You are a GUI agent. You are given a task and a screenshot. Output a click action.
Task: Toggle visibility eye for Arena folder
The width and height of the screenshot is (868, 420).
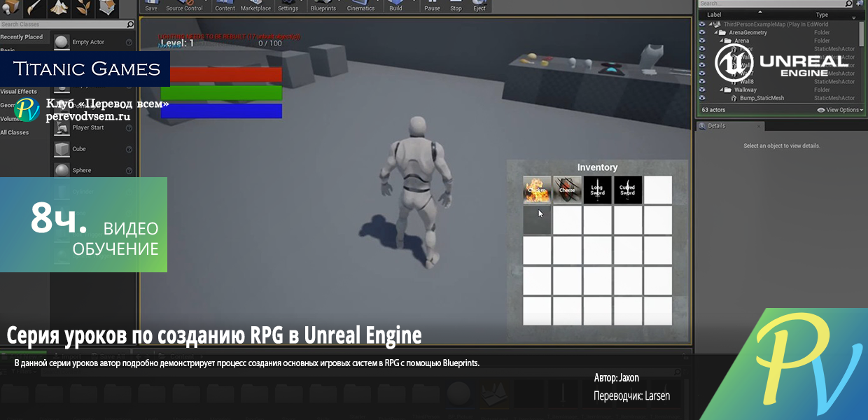[x=703, y=41]
